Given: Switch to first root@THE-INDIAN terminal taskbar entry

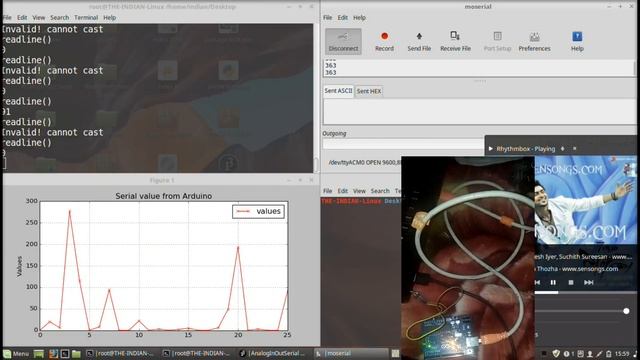Looking at the screenshot, I should [120, 353].
